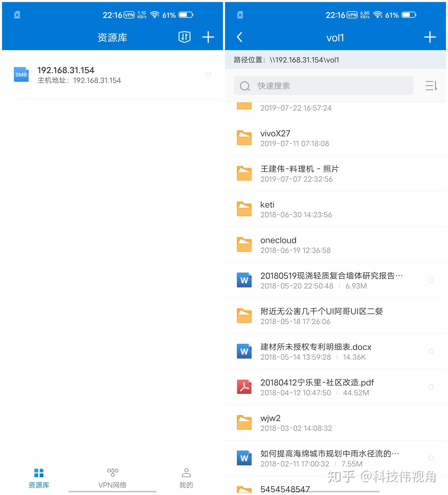Select radio for 20180519现浇轻质复合墙体研究报告 file
The image size is (448, 495).
(x=431, y=280)
